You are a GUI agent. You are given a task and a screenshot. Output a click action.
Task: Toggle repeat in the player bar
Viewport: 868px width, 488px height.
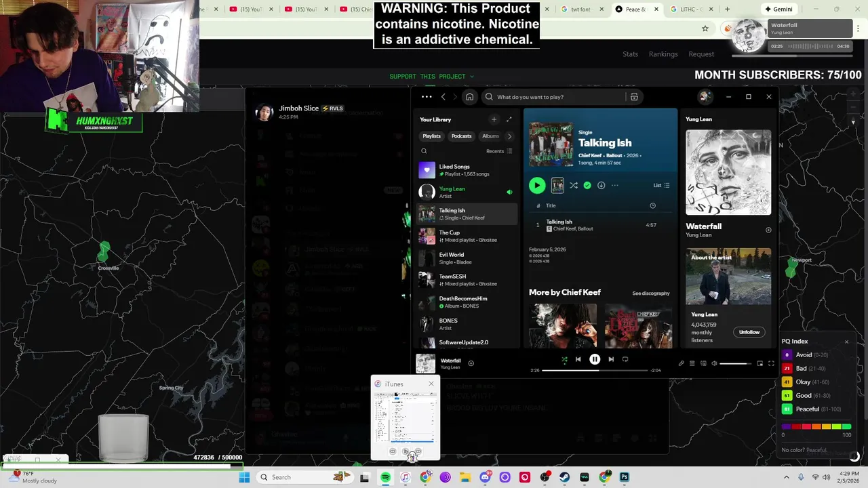[x=625, y=360]
